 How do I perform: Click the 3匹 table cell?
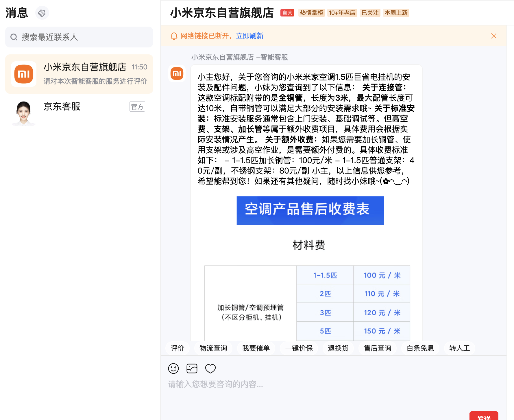tap(325, 312)
